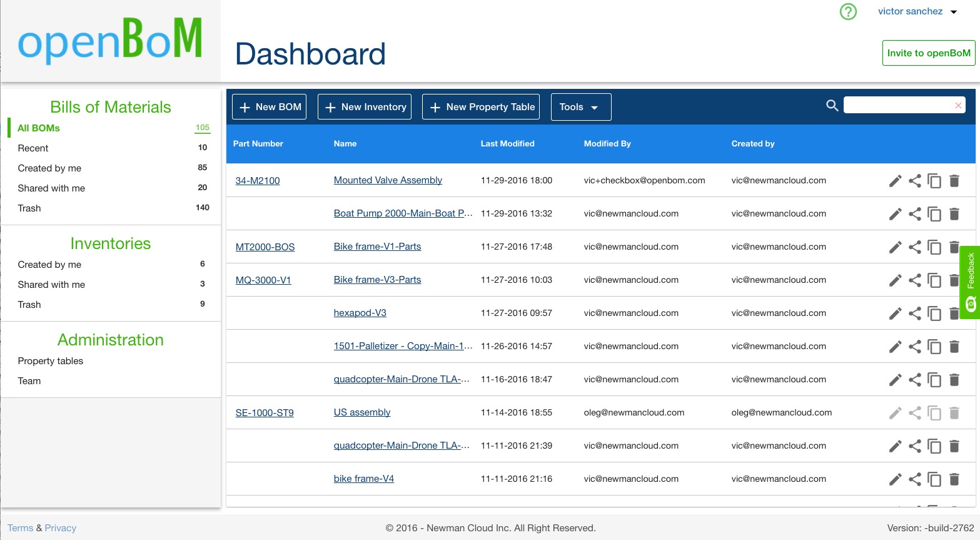This screenshot has width=980, height=540.
Task: Copy the 11-11-2016 21:39 quadcopter BOM
Action: pos(934,446)
